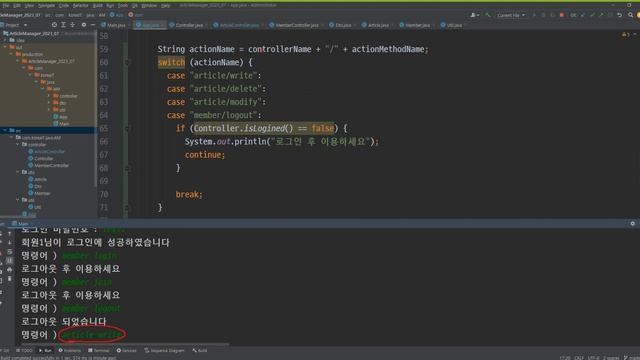Hide the Project tool window
The height and width of the screenshot is (360, 640).
click(x=93, y=25)
